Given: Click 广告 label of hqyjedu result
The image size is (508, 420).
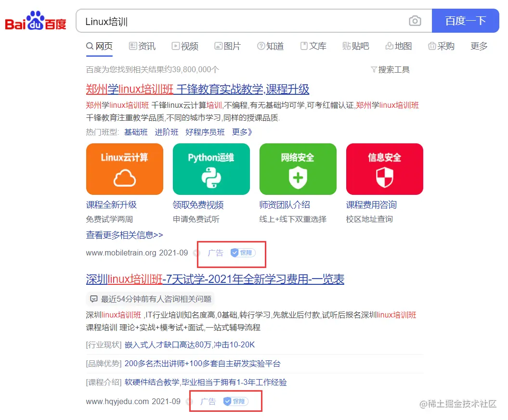Looking at the screenshot, I should pyautogui.click(x=208, y=402).
